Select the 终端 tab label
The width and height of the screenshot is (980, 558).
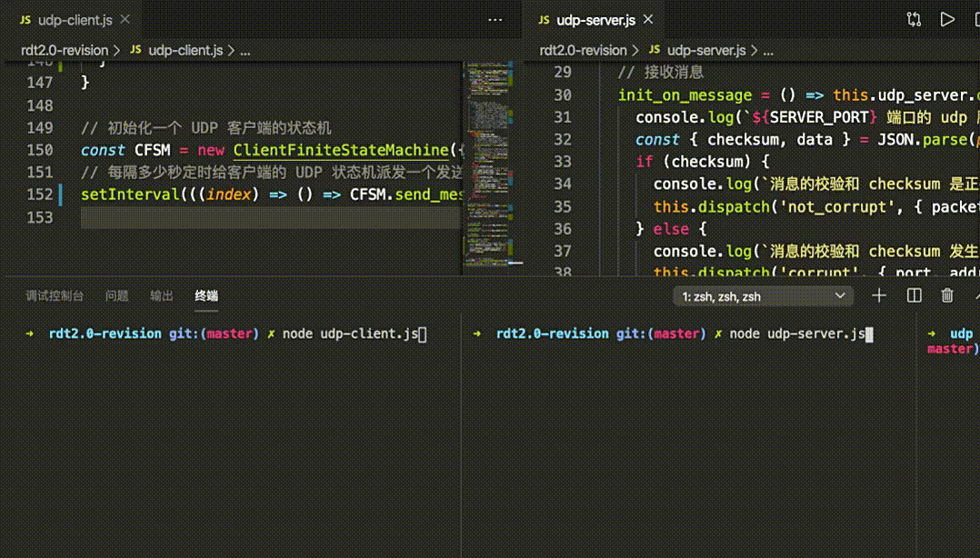pyautogui.click(x=207, y=295)
